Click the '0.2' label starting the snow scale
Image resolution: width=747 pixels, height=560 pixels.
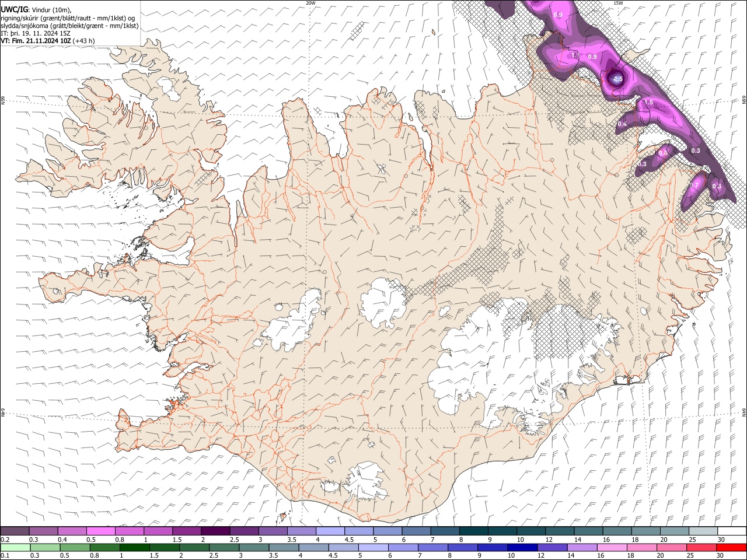(x=5, y=540)
